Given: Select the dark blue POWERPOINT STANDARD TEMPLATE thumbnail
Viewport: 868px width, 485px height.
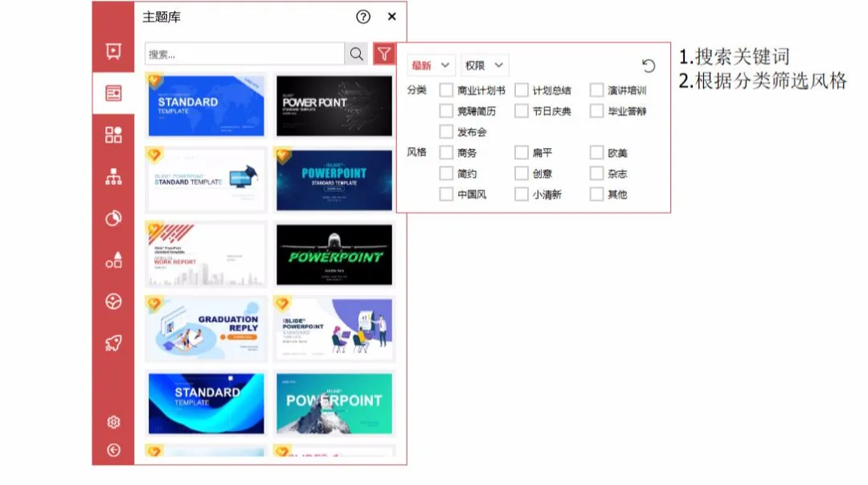Looking at the screenshot, I should tap(334, 180).
